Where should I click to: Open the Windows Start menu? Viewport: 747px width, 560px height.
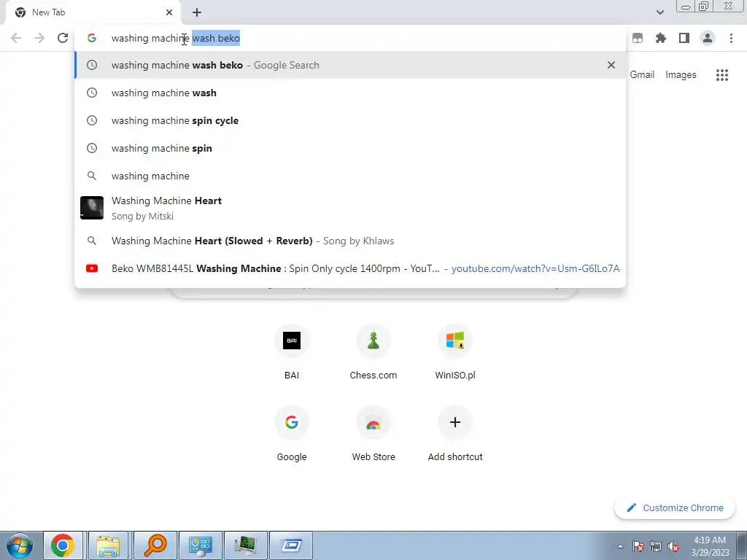[x=20, y=545]
